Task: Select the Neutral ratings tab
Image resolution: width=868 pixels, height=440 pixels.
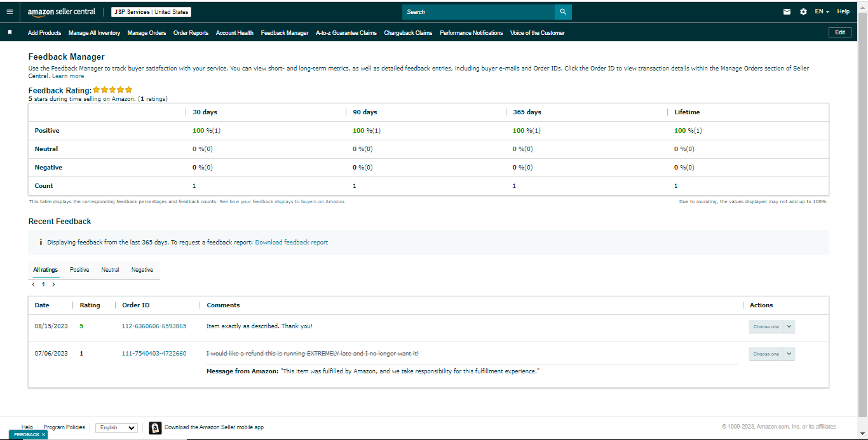Action: 110,270
